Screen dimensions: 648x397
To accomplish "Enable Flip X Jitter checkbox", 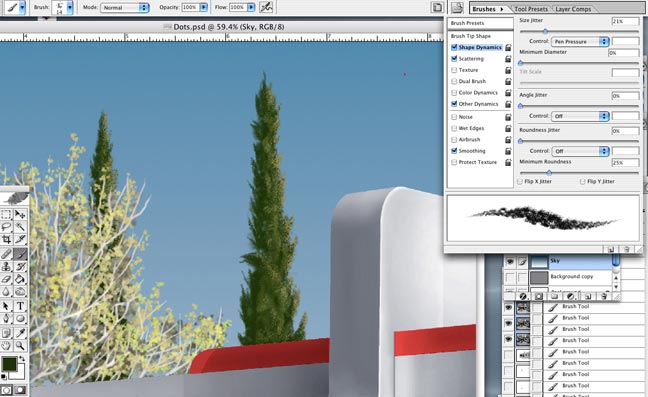I will tap(520, 181).
